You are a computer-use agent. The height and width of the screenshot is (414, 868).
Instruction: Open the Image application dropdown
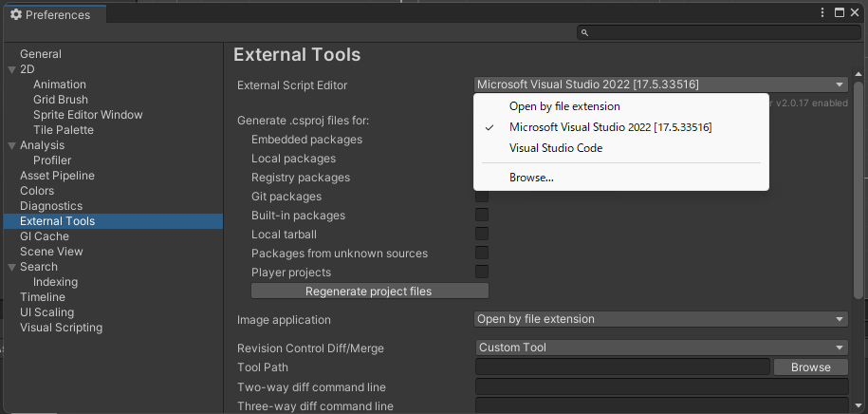661,319
